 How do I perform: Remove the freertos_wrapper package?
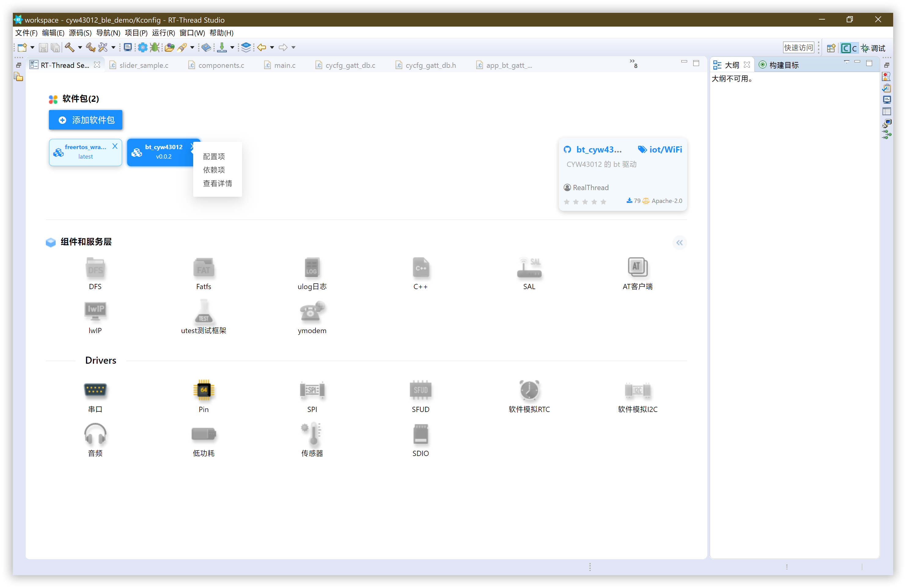pos(115,146)
